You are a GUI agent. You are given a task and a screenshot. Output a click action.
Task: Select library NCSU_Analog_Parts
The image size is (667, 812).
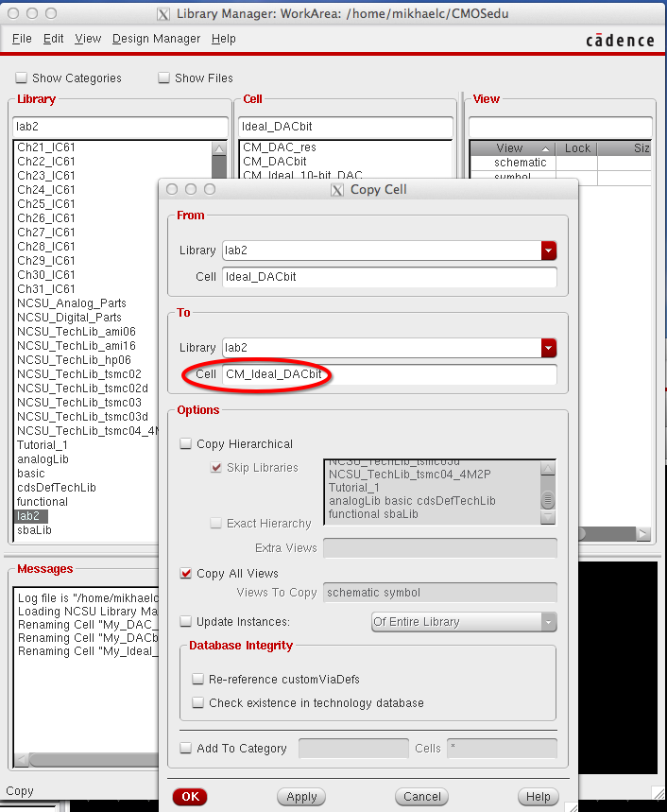tap(72, 302)
